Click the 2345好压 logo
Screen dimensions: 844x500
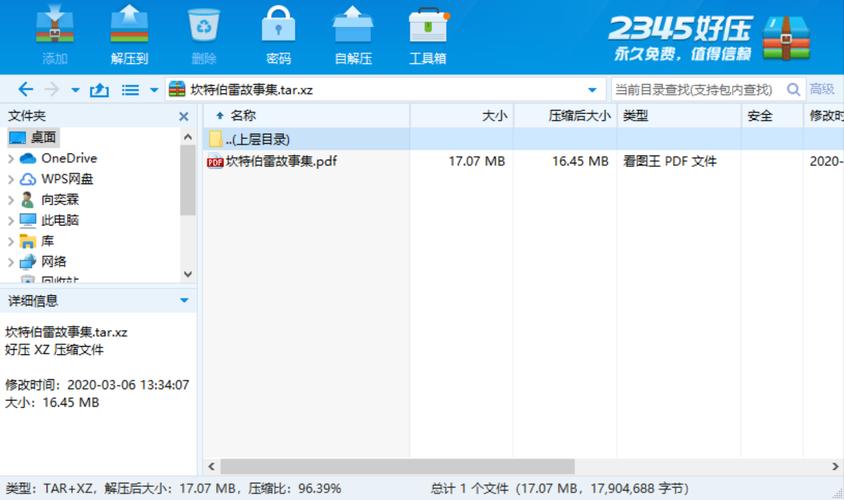709,38
